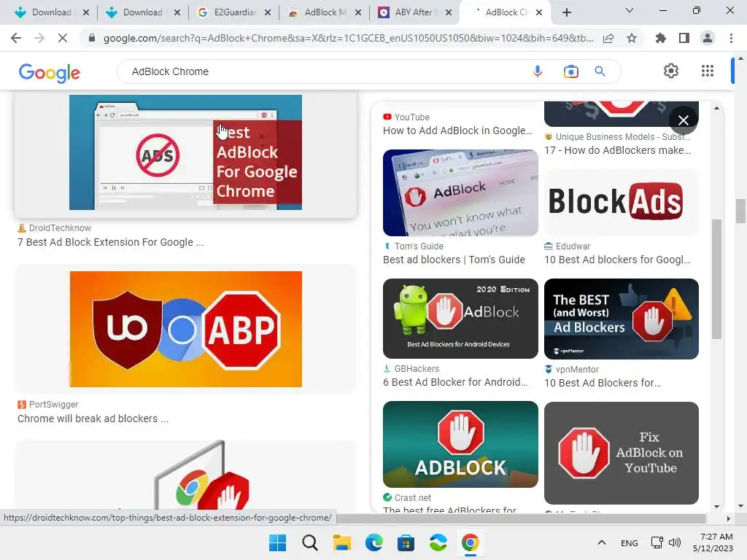Toggle the browser side panel
Screen dimensions: 747x560
tap(684, 38)
